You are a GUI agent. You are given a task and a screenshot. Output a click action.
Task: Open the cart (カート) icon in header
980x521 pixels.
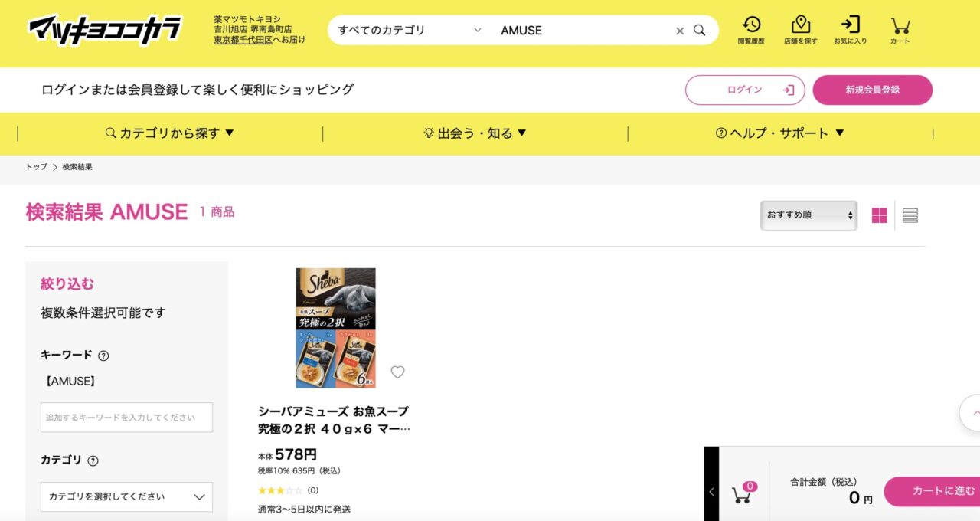pyautogui.click(x=900, y=30)
